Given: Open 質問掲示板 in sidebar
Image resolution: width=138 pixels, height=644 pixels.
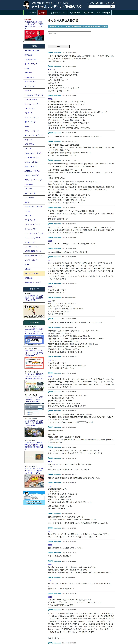Looking at the screenshot, I should pos(34,278).
